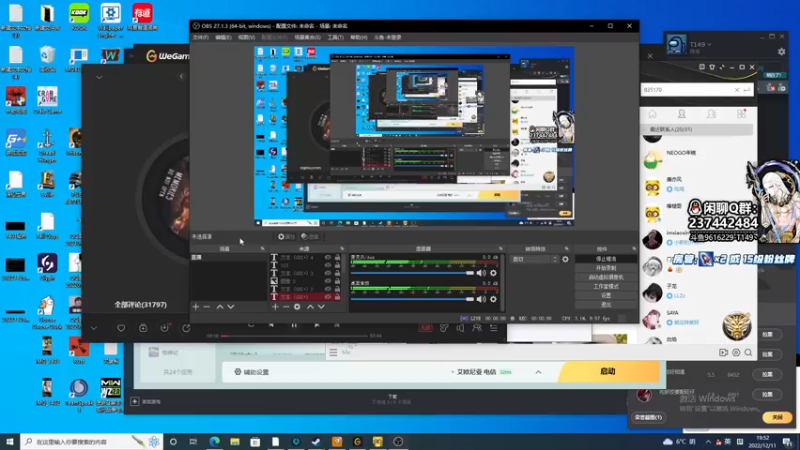Open the 滤镜 filters button in OBS
This screenshot has width=800, height=450.
[x=310, y=237]
